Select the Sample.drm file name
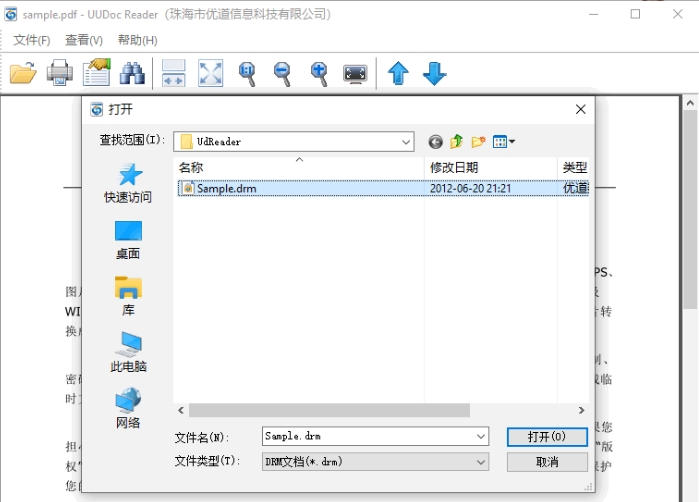 [x=226, y=189]
